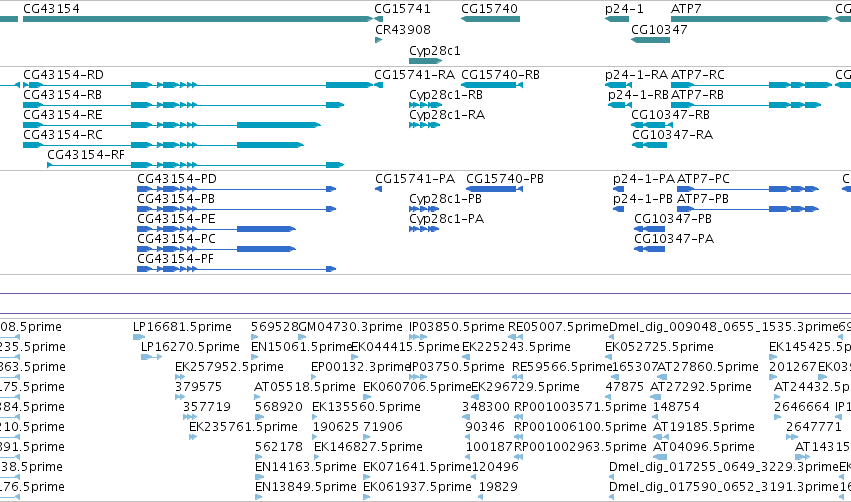The image size is (851, 502).
Task: Select the CG43154 gene bar
Action: point(198,19)
